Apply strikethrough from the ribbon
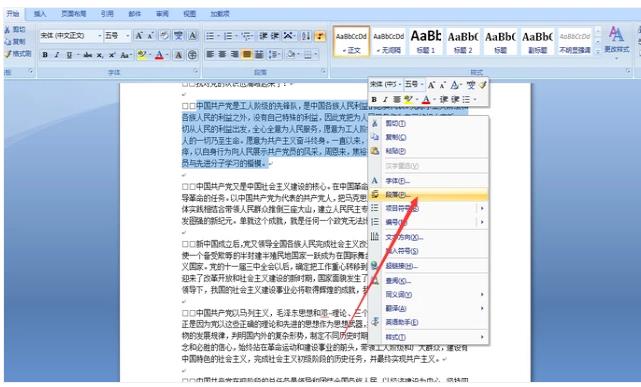 tap(87, 55)
